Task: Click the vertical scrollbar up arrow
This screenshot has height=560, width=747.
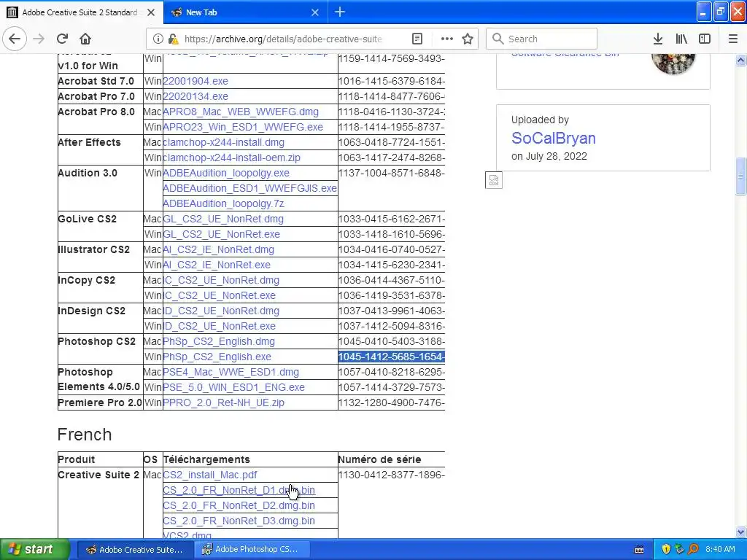Action: (x=741, y=60)
